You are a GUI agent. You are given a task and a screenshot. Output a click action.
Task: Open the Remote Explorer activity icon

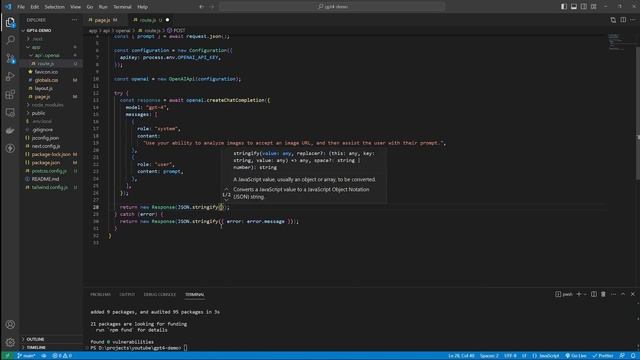[x=10, y=113]
